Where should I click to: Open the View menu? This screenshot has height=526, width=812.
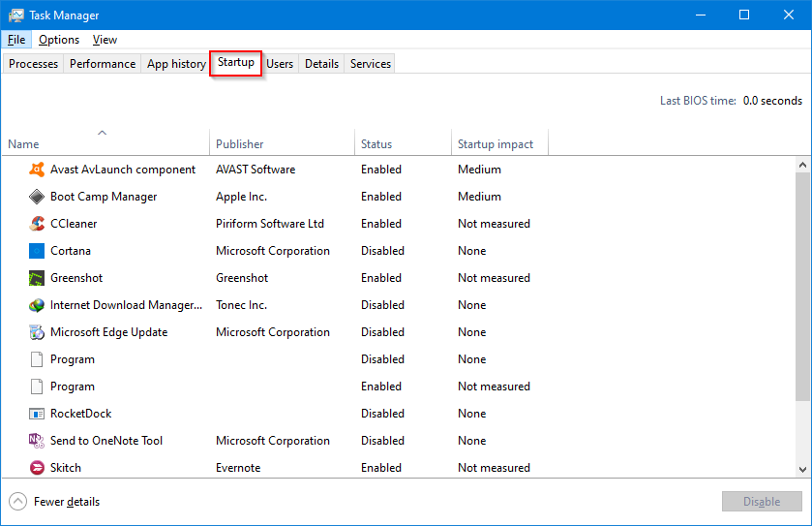pos(105,40)
